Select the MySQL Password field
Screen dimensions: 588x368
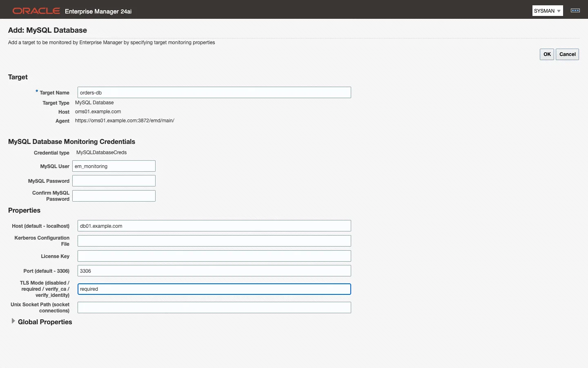point(114,181)
